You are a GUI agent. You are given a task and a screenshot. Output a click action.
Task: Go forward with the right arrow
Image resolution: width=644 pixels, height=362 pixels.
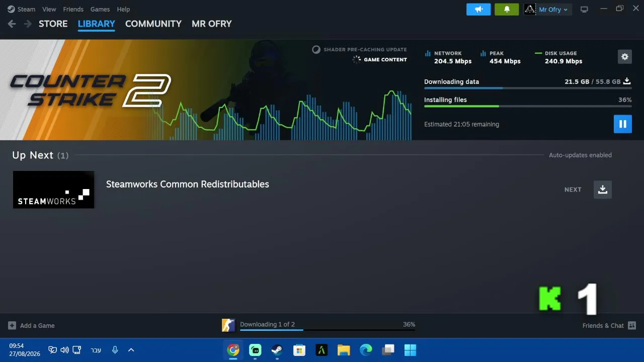[x=28, y=24]
